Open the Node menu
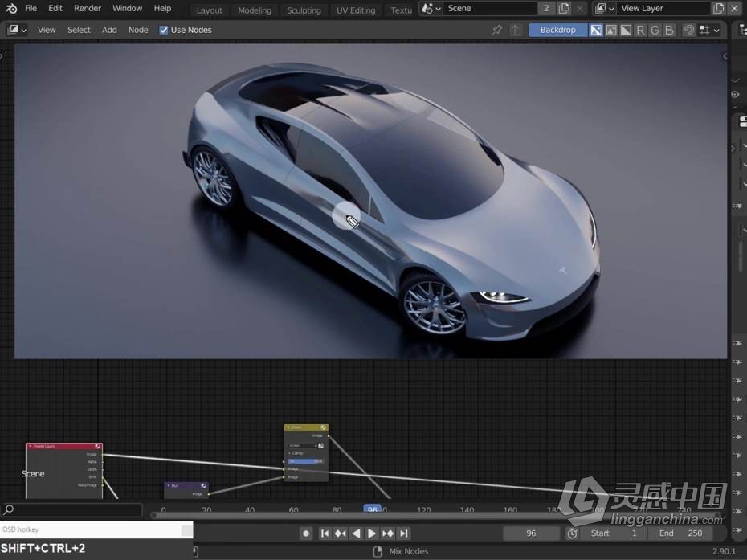Screen dimensions: 747x560 [x=138, y=30]
